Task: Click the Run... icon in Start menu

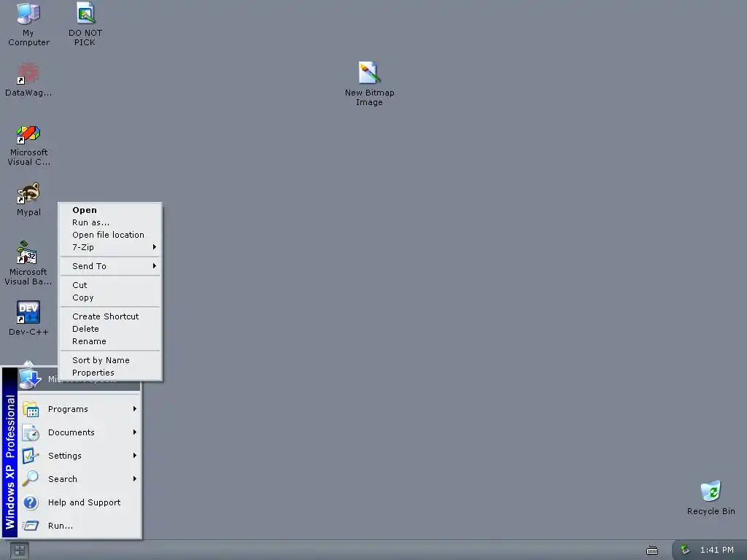Action: (31, 526)
